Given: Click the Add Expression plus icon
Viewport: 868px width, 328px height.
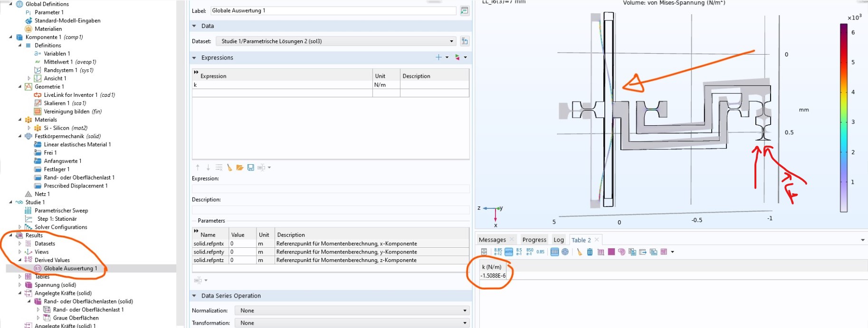Looking at the screenshot, I should (x=439, y=57).
